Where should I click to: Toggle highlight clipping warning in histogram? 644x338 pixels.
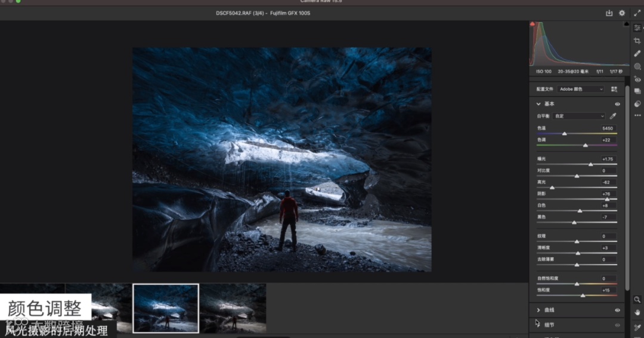(x=626, y=24)
